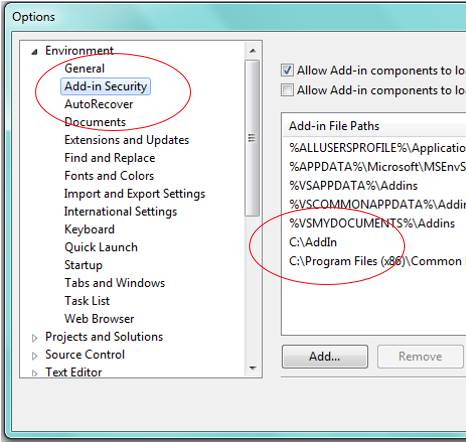Click the Remove button
Viewport: 466px width, 442px height.
(420, 356)
